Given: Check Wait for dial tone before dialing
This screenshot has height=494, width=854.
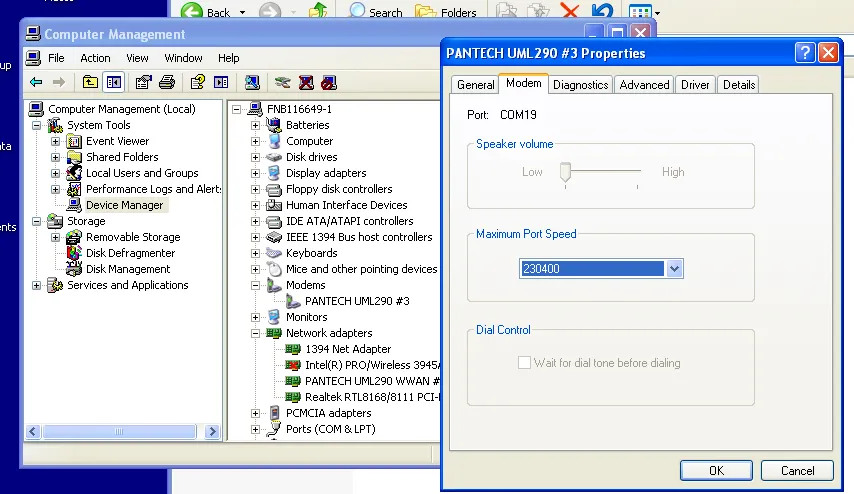Looking at the screenshot, I should point(524,363).
